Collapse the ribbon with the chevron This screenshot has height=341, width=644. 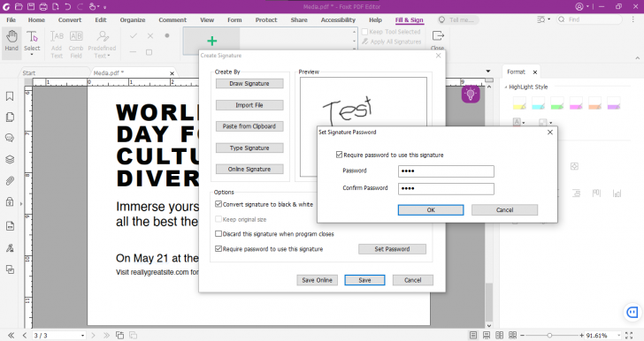pyautogui.click(x=638, y=58)
